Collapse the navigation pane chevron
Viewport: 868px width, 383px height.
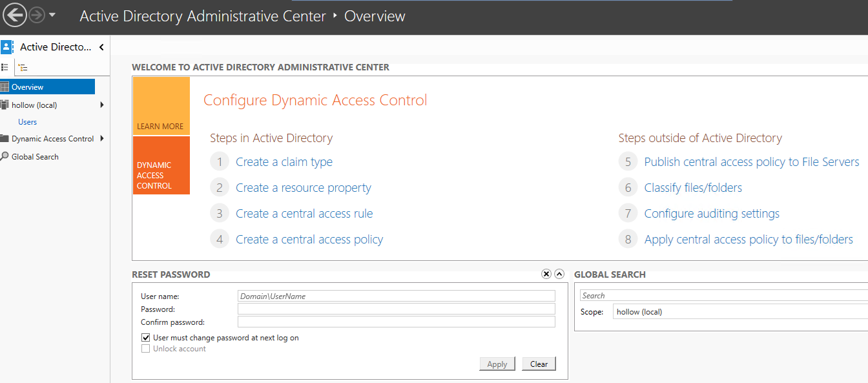pos(101,47)
